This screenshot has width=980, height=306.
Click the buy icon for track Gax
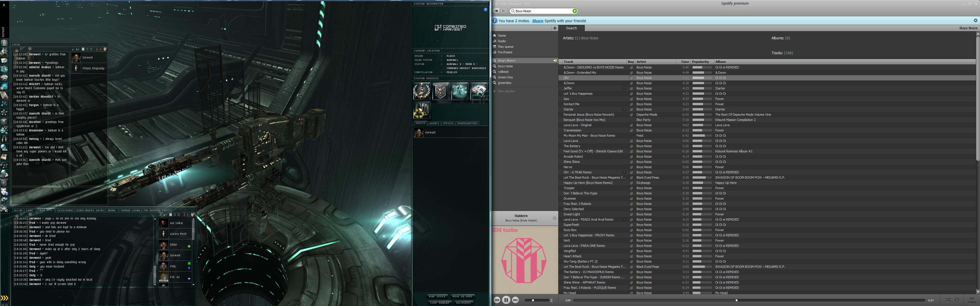pos(631,99)
